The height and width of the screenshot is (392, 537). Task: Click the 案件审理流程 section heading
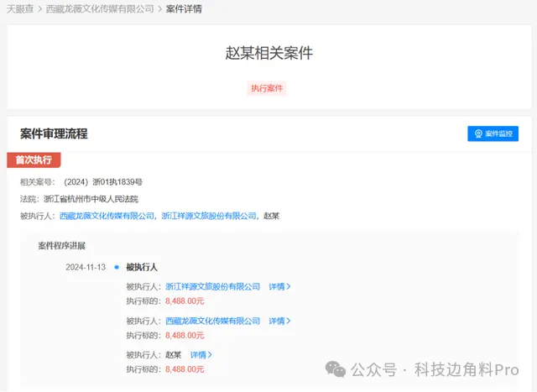pyautogui.click(x=54, y=133)
